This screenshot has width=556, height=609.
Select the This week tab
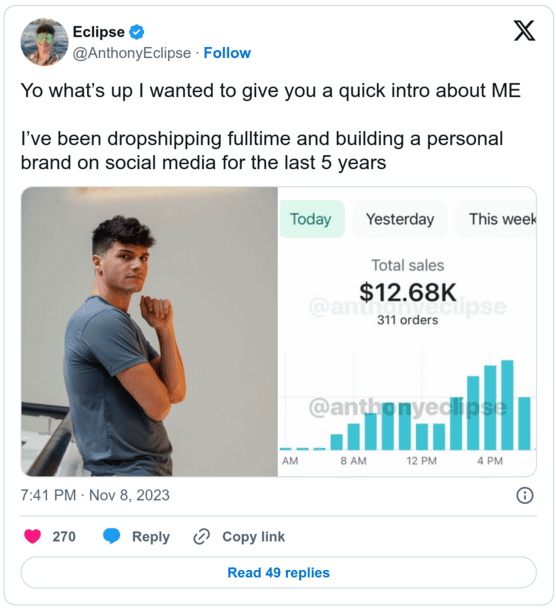tap(497, 219)
